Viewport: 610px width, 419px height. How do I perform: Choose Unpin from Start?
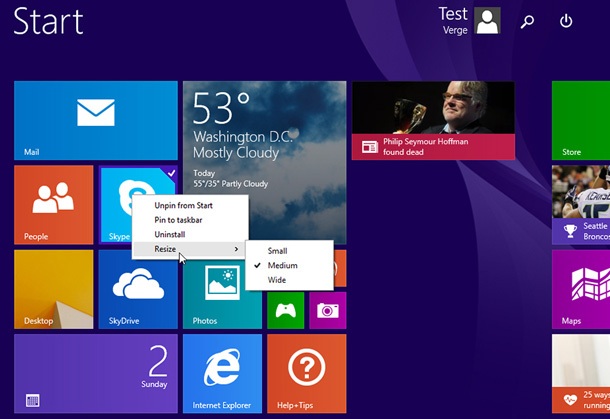click(183, 205)
